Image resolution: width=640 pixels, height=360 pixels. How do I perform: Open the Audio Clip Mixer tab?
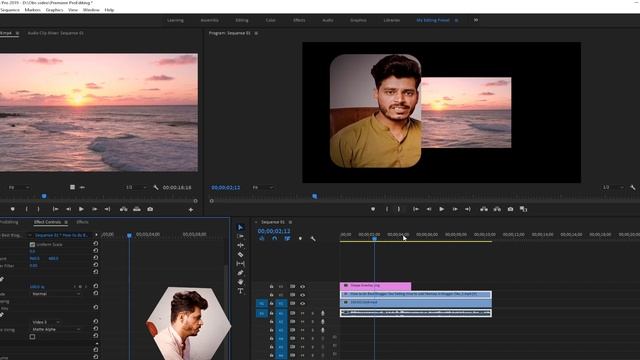pyautogui.click(x=56, y=33)
